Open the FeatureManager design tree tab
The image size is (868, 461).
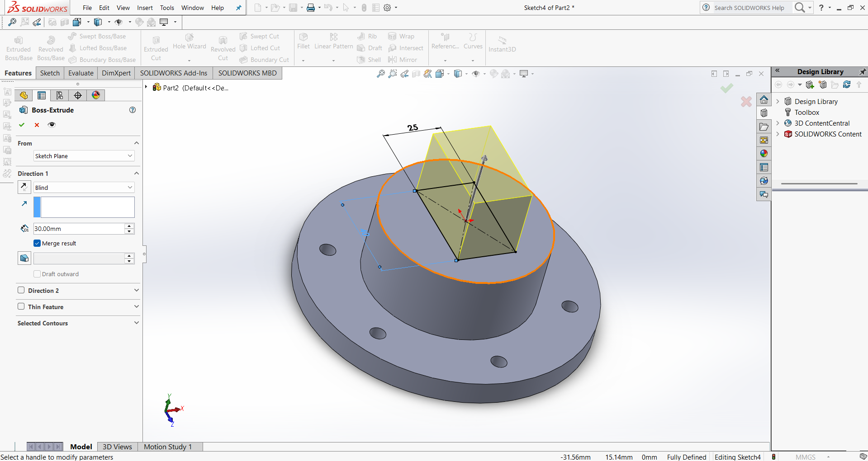pyautogui.click(x=24, y=95)
